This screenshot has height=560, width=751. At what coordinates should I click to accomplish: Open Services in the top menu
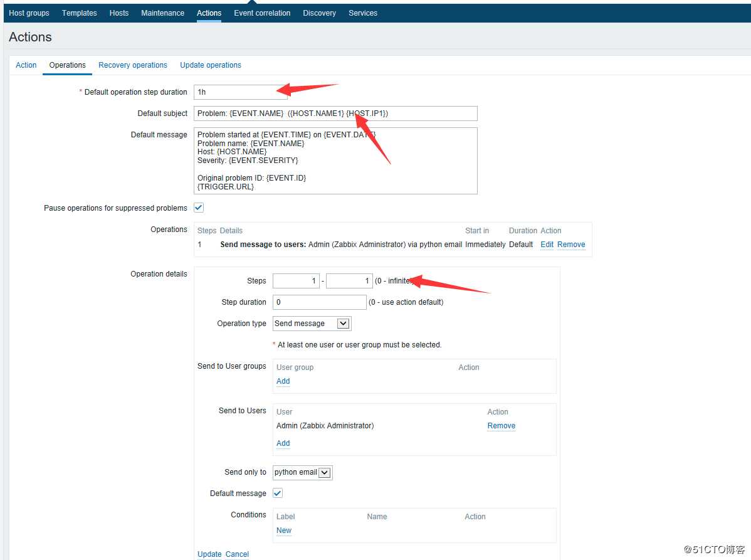coord(362,13)
